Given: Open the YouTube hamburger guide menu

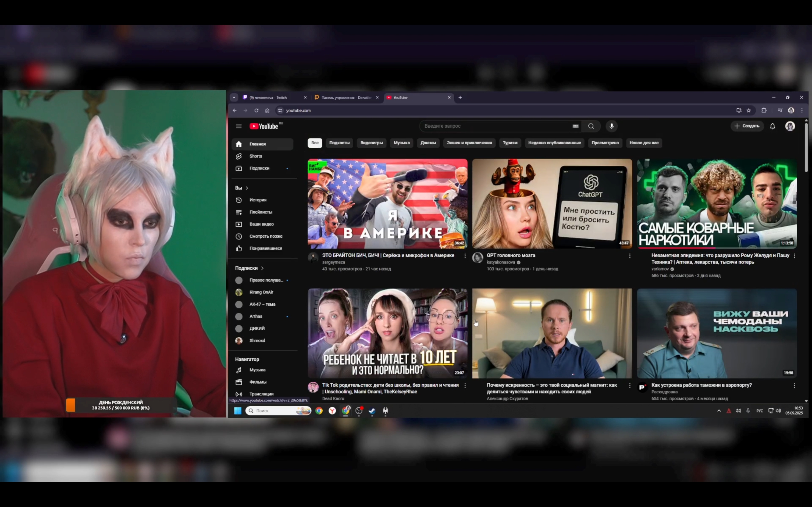Looking at the screenshot, I should tap(238, 126).
